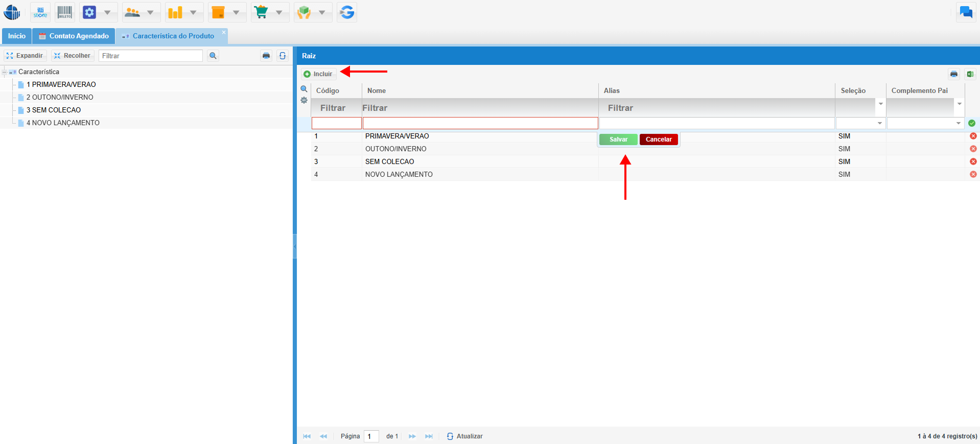Collapse the Característica tree root node
The width and height of the screenshot is (980, 444).
coord(5,72)
